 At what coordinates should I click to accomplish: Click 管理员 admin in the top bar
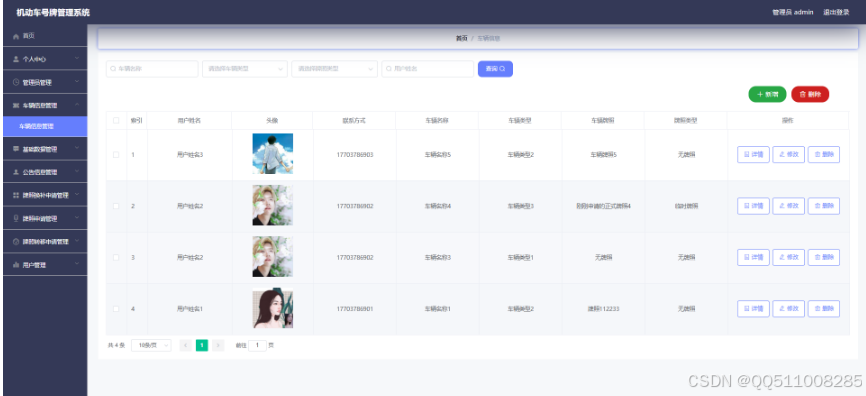pos(793,12)
